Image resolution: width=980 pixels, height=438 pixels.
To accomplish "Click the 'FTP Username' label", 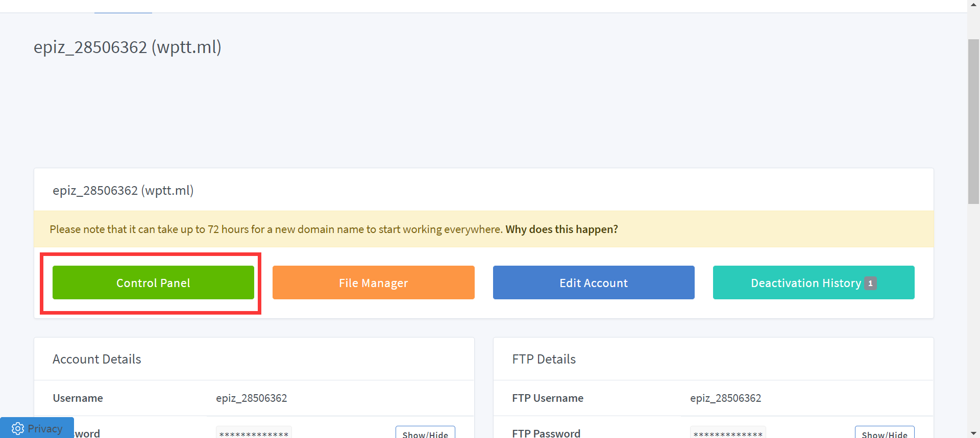I will (548, 398).
